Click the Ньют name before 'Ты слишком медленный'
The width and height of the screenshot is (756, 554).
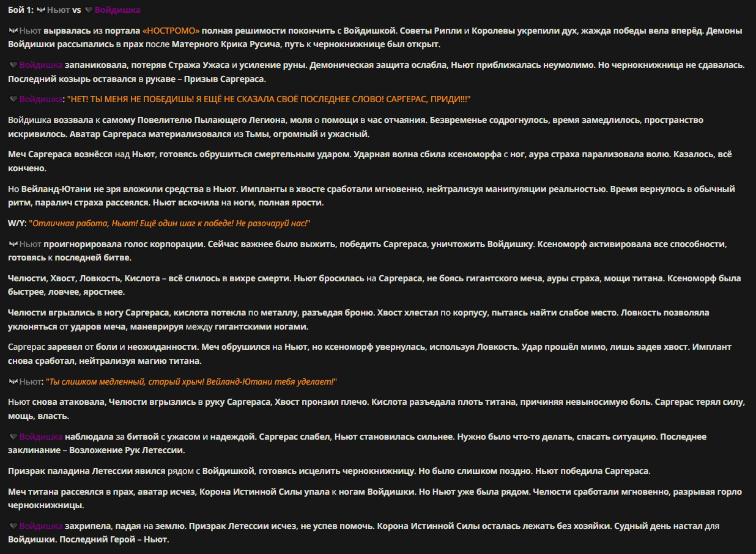31,382
